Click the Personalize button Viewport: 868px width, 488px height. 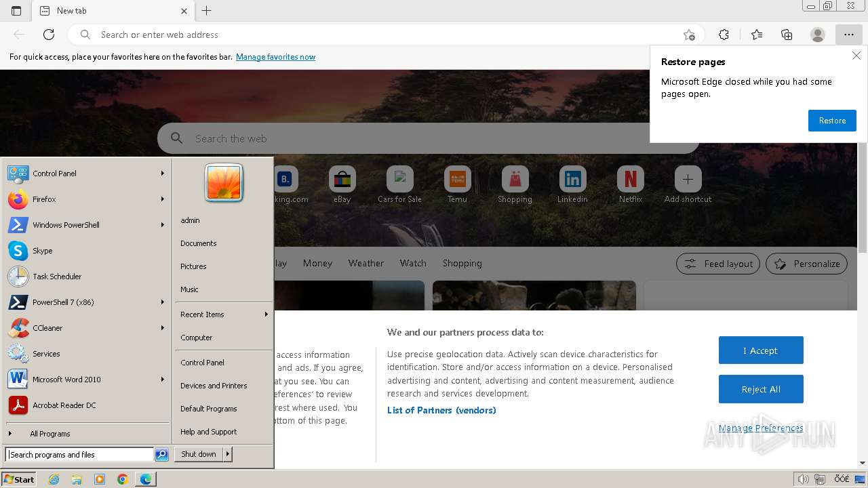pyautogui.click(x=807, y=264)
